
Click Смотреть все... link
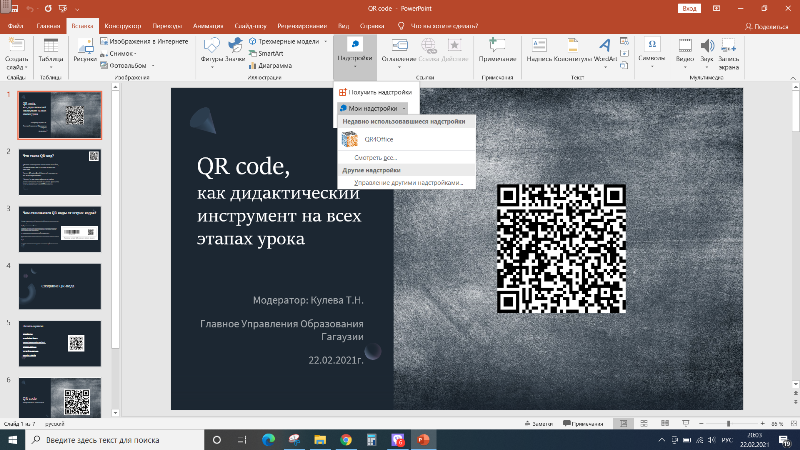tap(376, 158)
